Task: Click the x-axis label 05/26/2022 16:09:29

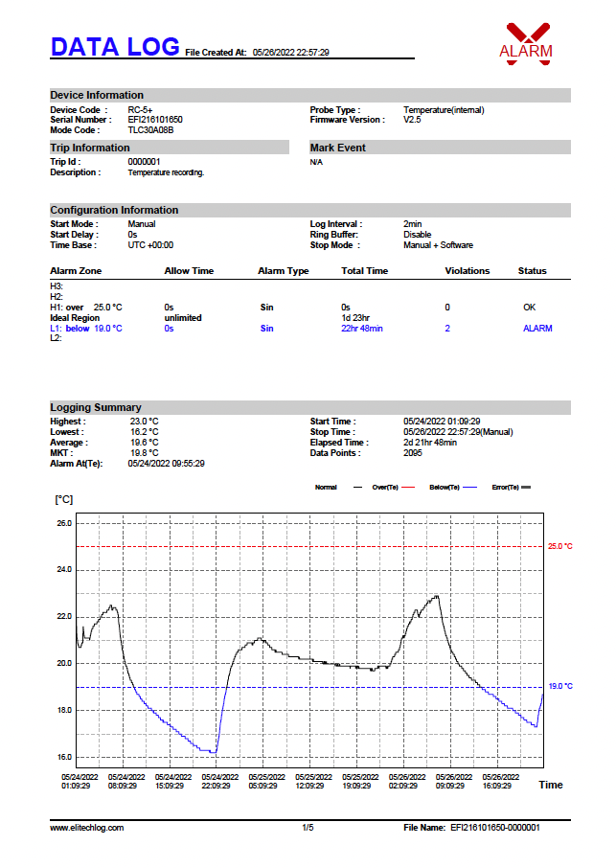Action: pyautogui.click(x=500, y=782)
